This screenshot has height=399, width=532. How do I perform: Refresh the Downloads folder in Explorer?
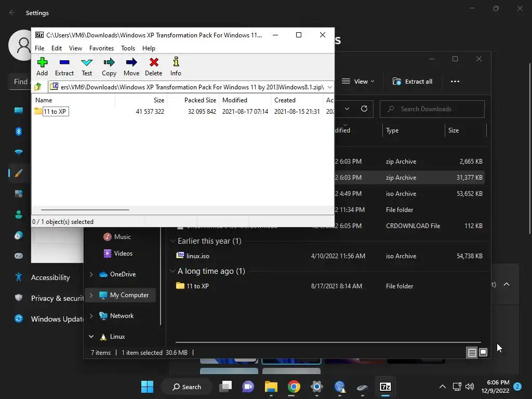point(364,109)
